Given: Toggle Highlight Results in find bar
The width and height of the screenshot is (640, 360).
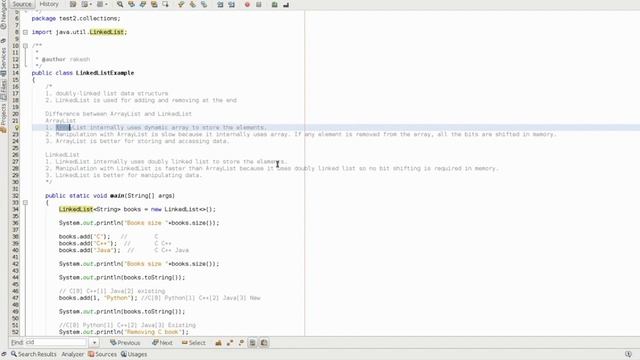Looking at the screenshot, I should tap(253, 343).
